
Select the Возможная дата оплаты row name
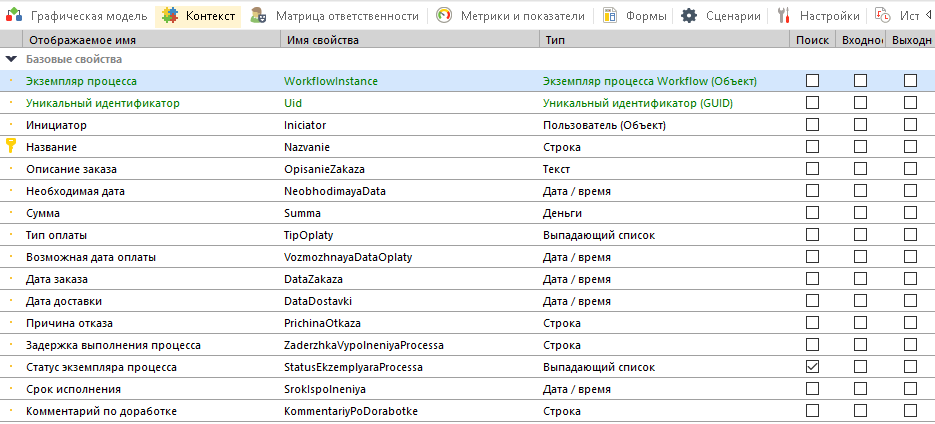tap(91, 257)
